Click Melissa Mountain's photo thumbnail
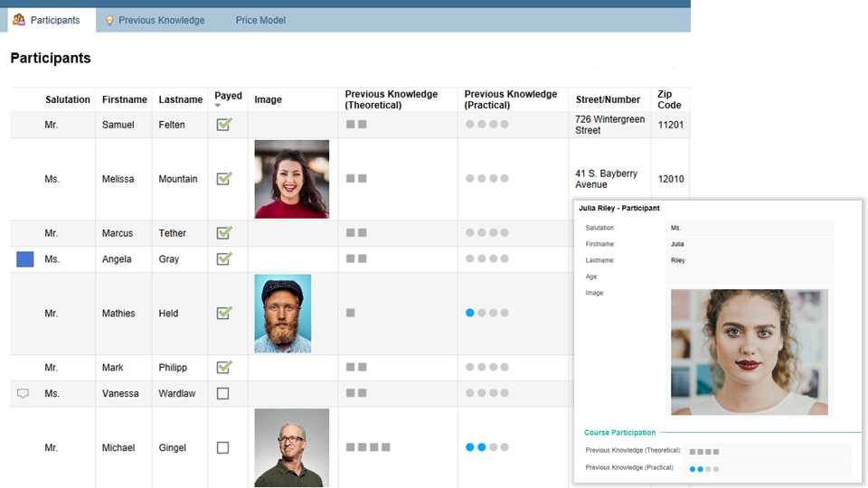 pyautogui.click(x=292, y=179)
